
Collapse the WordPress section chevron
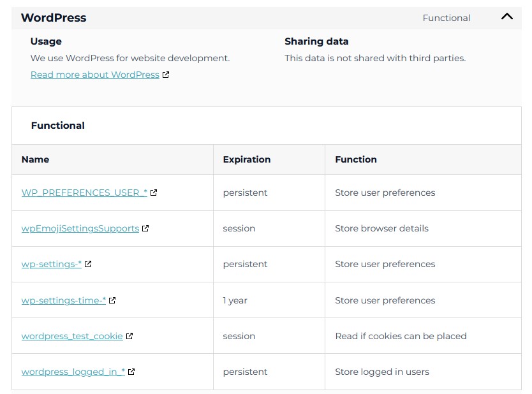507,17
